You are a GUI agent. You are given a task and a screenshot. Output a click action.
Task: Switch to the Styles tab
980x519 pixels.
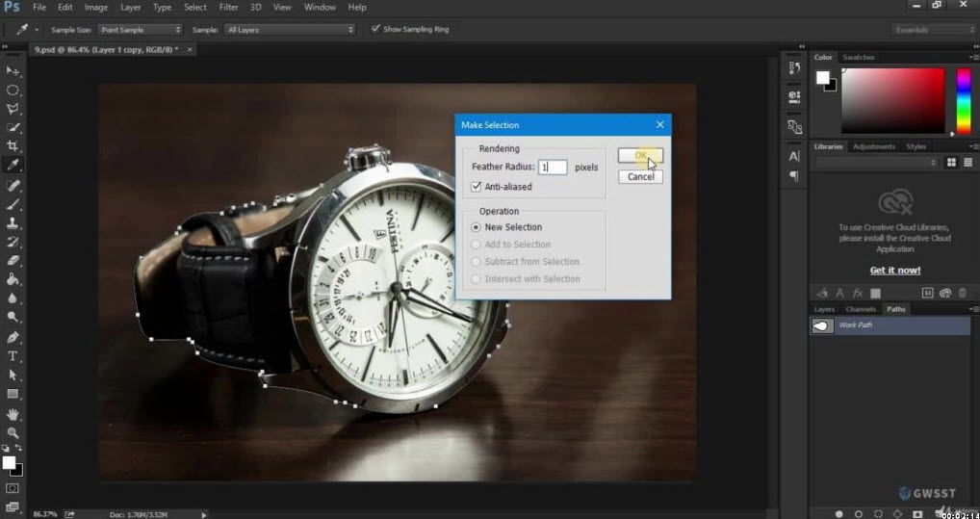[x=916, y=146]
